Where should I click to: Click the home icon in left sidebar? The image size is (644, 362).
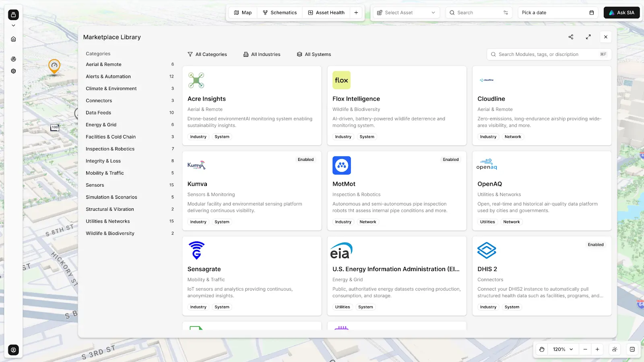(x=13, y=39)
